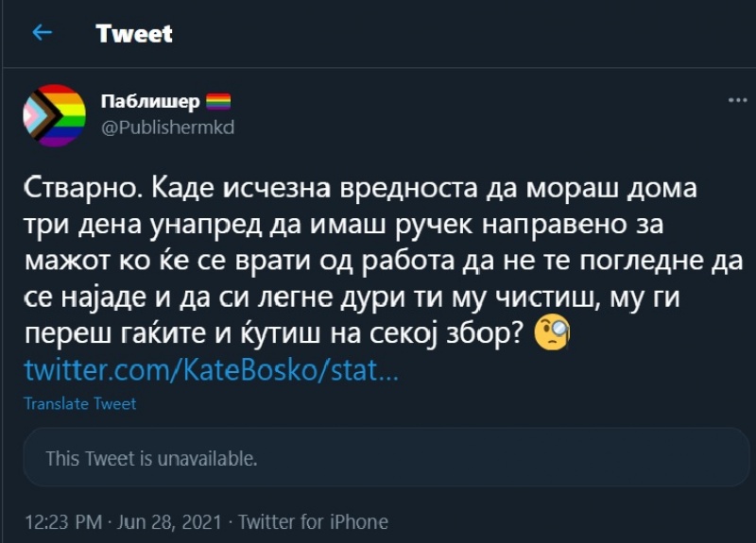Click the pride flag profile avatar
The height and width of the screenshot is (543, 756).
click(55, 114)
